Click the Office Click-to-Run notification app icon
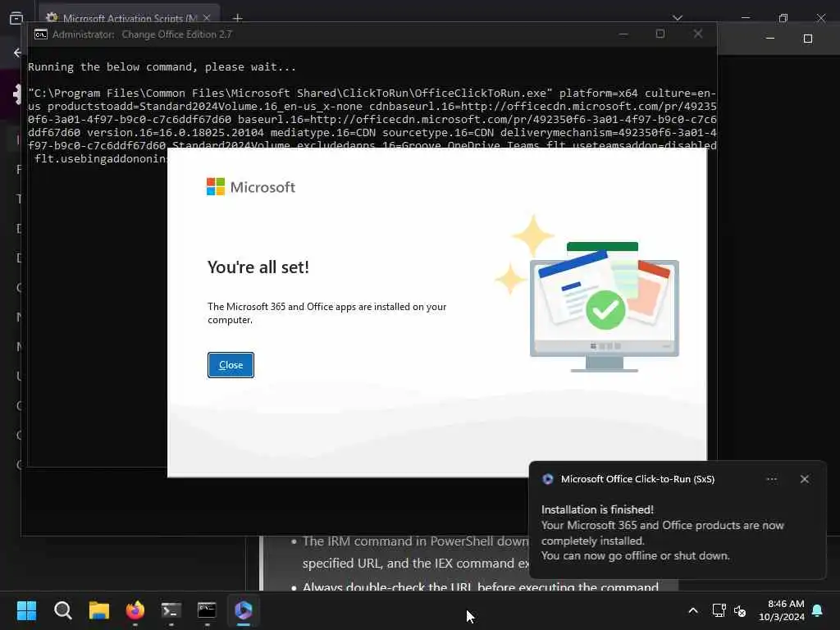 point(547,479)
